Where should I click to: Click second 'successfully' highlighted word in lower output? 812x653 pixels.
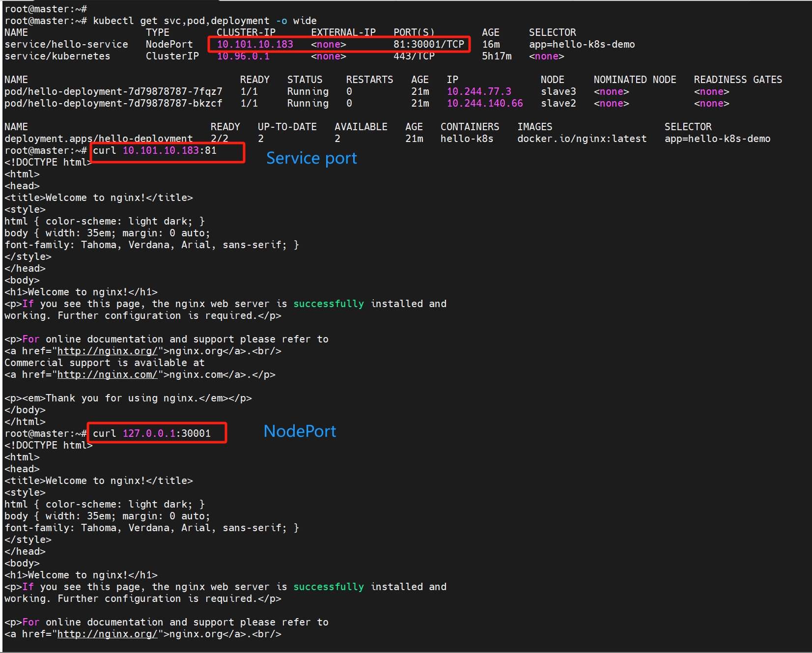pos(329,587)
